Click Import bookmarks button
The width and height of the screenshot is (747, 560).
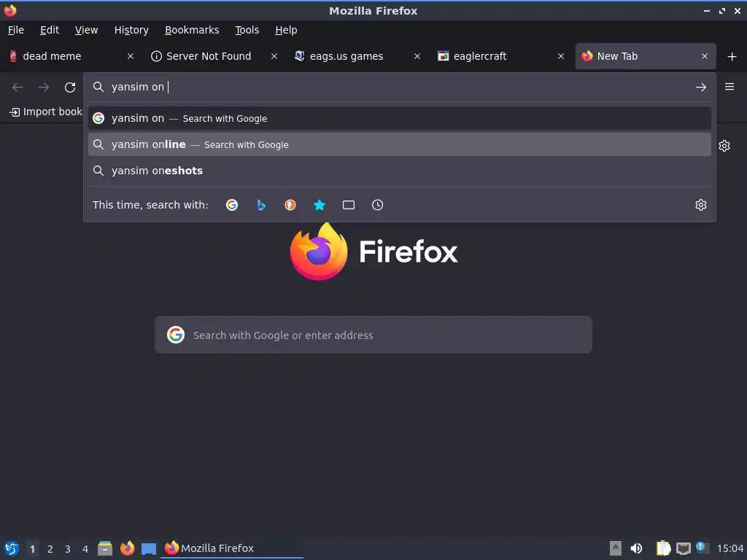pos(46,112)
